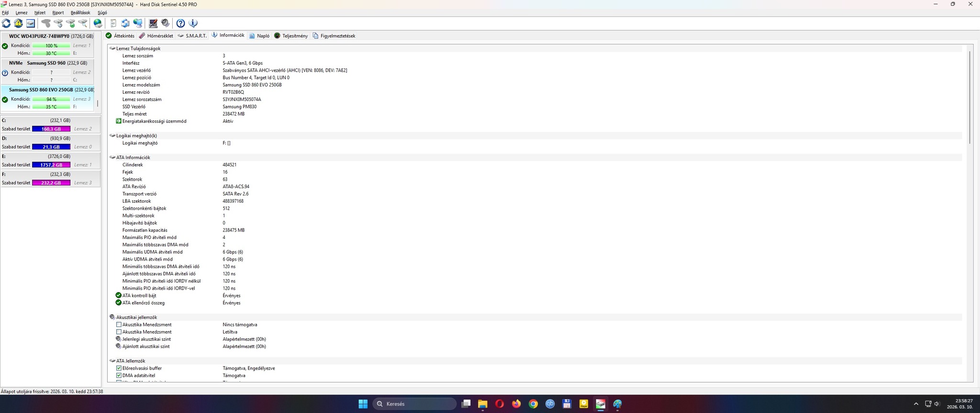Click the refresh with warning triangle icon
The image size is (980, 413).
click(x=18, y=23)
